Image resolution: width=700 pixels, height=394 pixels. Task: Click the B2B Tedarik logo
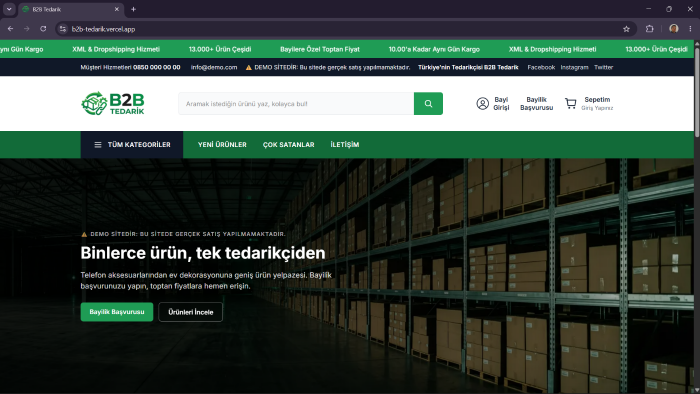pos(112,104)
